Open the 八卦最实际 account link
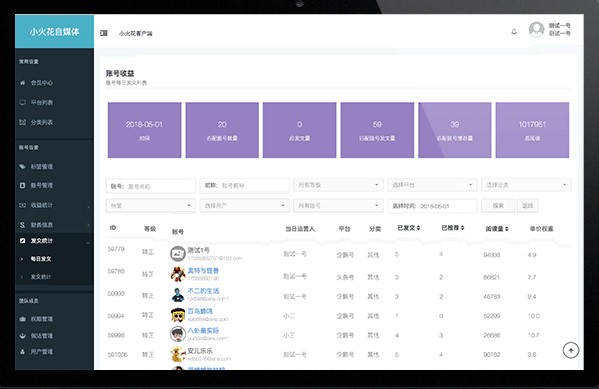 click(x=203, y=331)
